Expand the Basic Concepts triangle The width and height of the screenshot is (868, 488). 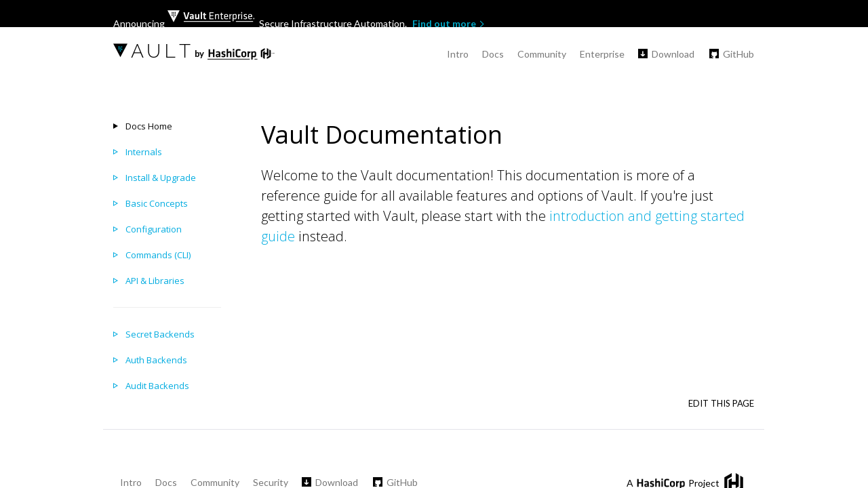115,203
